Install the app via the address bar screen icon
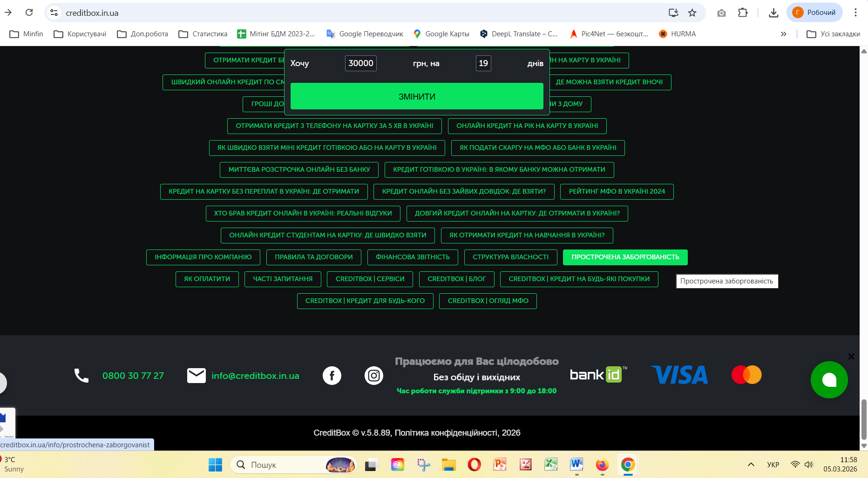 tap(673, 13)
